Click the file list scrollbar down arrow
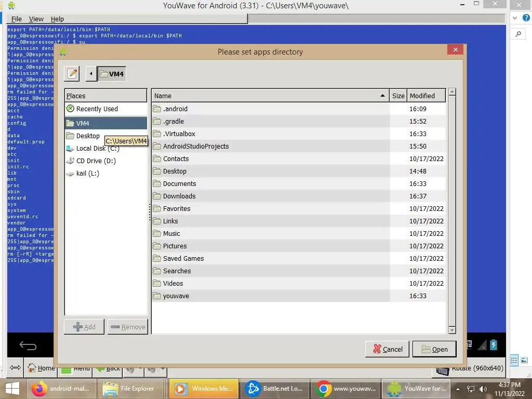The image size is (532, 399). [x=452, y=330]
